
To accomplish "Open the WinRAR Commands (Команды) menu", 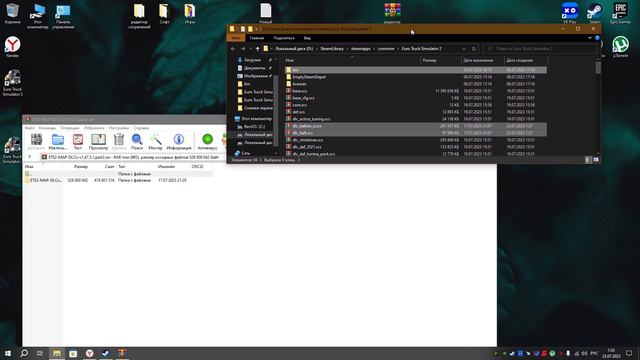I will coord(47,128).
